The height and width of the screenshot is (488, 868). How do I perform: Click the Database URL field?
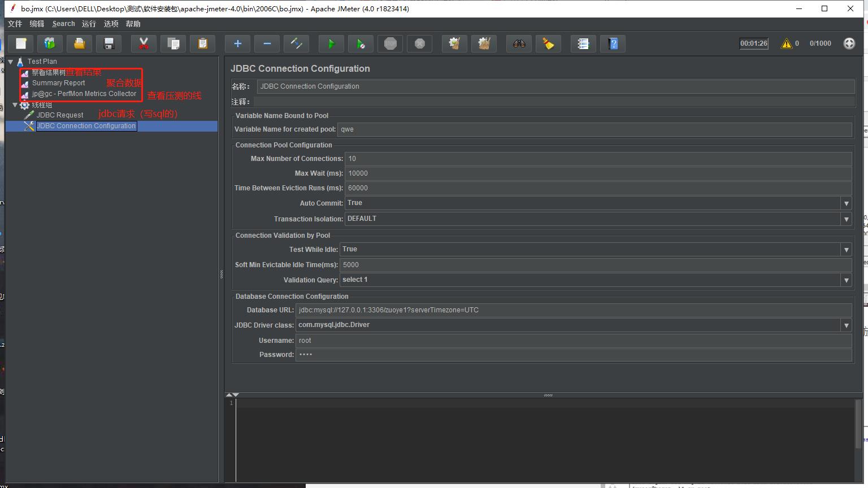tap(574, 310)
